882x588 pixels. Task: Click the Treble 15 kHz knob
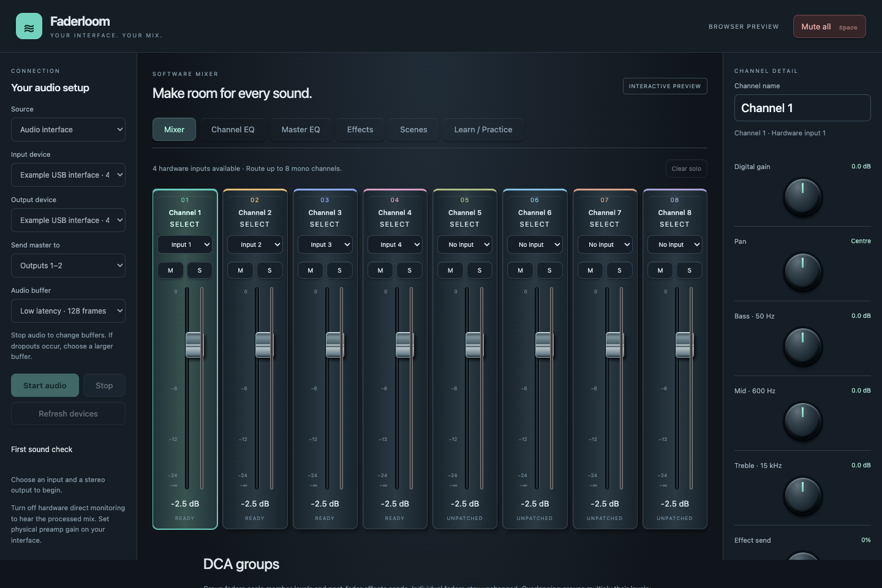coord(802,496)
